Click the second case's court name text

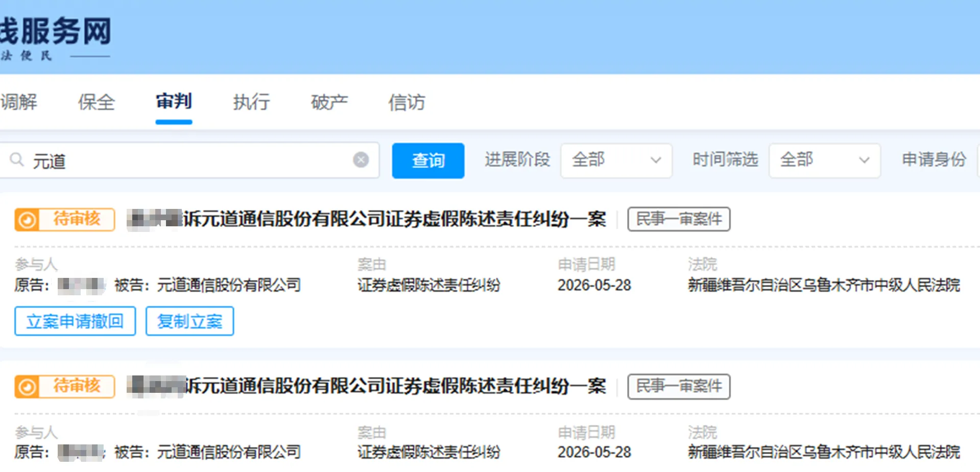pyautogui.click(x=824, y=452)
